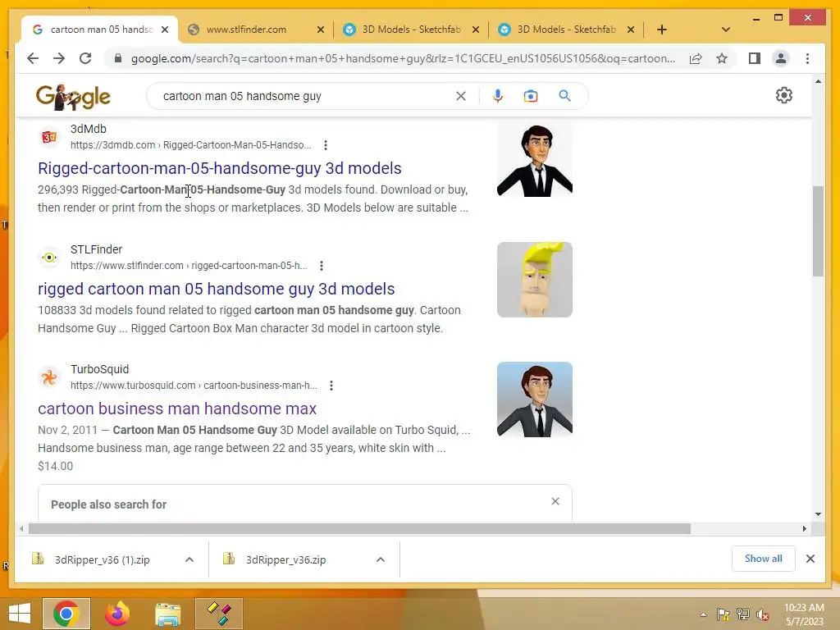Open File Explorer from the taskbar
Screen dimensions: 840x630
(x=167, y=614)
